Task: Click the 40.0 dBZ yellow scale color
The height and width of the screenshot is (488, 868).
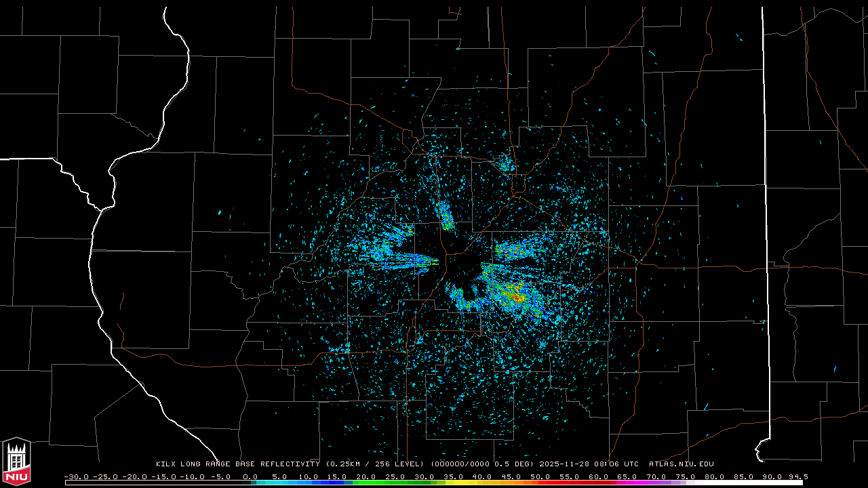Action: pos(482,483)
